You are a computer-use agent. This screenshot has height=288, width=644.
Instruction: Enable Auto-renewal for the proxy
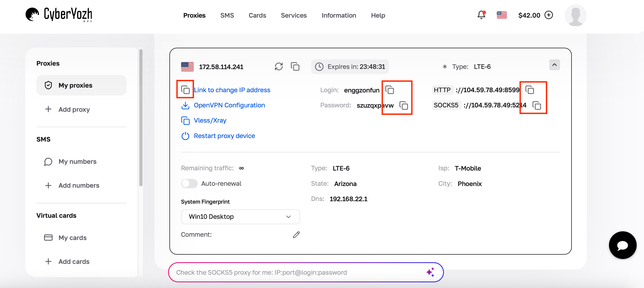[x=189, y=183]
